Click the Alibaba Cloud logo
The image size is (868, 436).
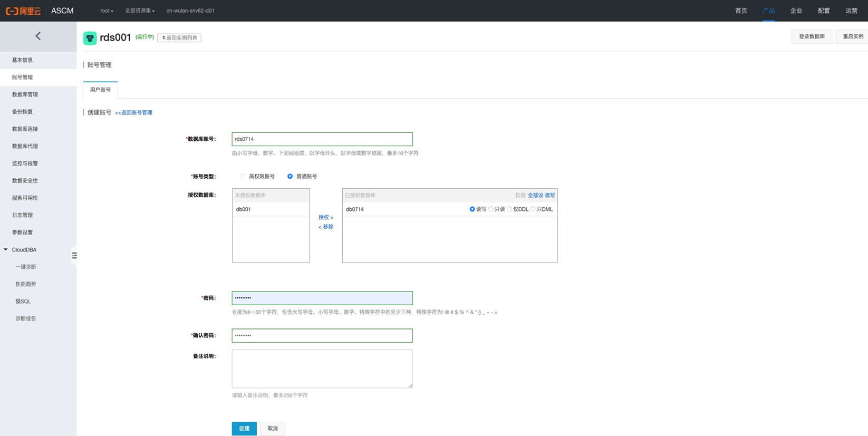pyautogui.click(x=23, y=11)
